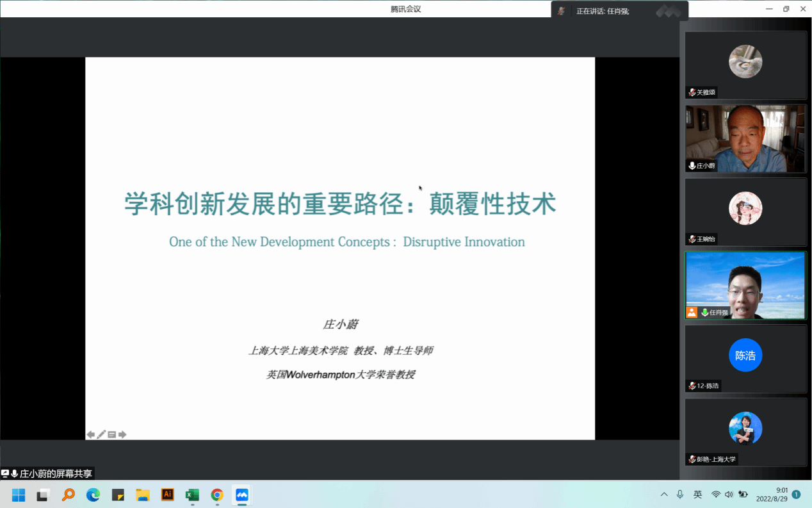The width and height of the screenshot is (812, 508).
Task: Open the Windows Start menu
Action: tap(18, 495)
